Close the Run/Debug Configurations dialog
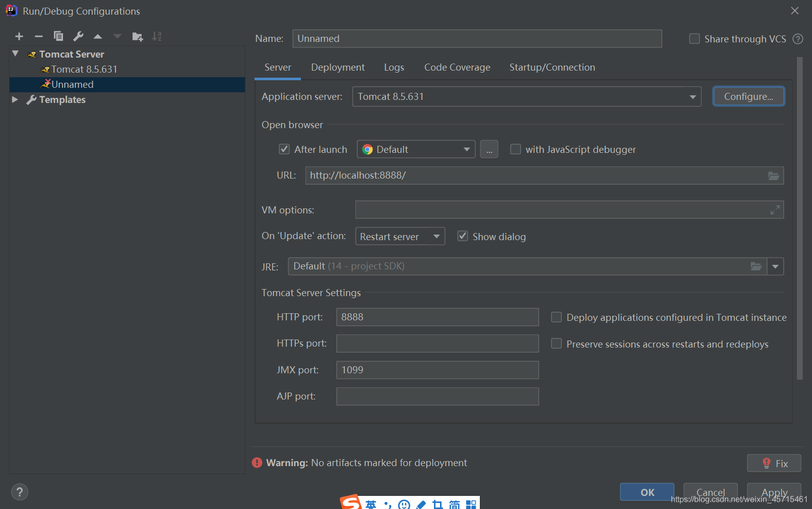The height and width of the screenshot is (509, 812). tap(795, 11)
